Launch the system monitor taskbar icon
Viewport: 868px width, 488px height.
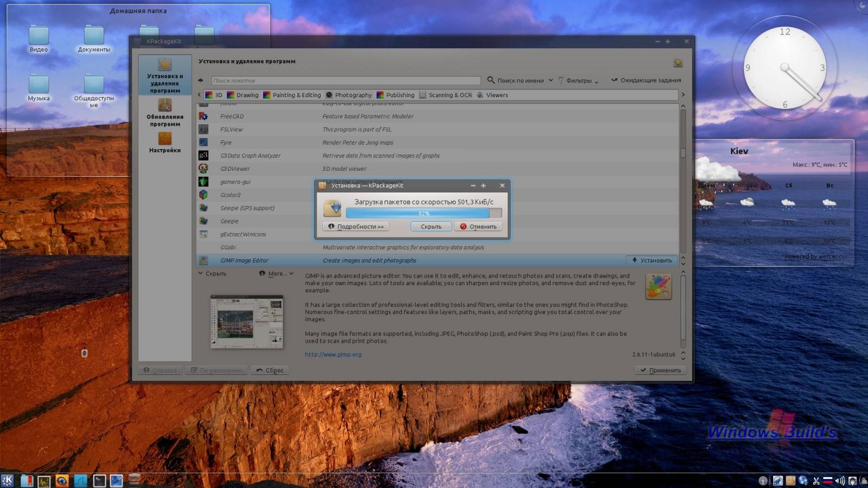(44, 480)
